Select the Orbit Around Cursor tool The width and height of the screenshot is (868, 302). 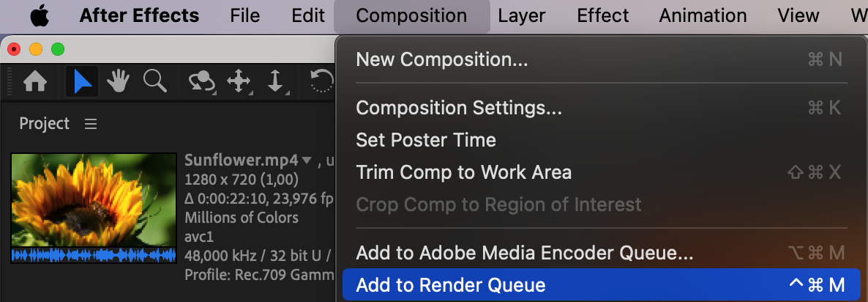(x=201, y=81)
